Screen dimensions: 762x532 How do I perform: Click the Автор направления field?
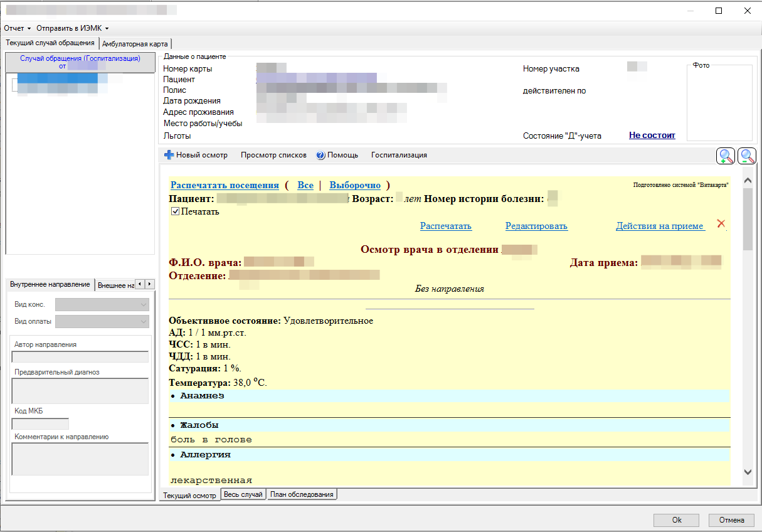coord(80,357)
